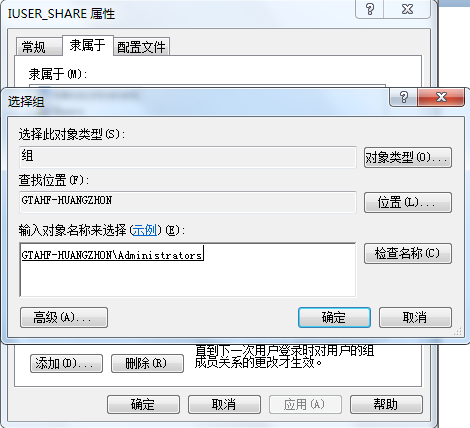Click the 添加(D)... button

pos(66,363)
